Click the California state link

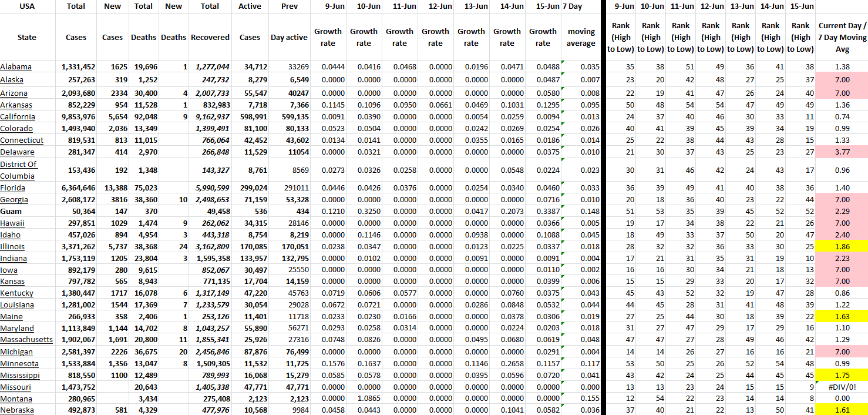(x=18, y=117)
